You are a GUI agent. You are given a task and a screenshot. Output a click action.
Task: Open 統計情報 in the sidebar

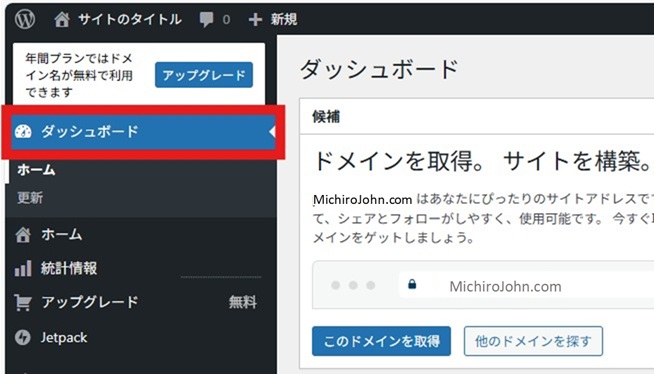tap(69, 268)
